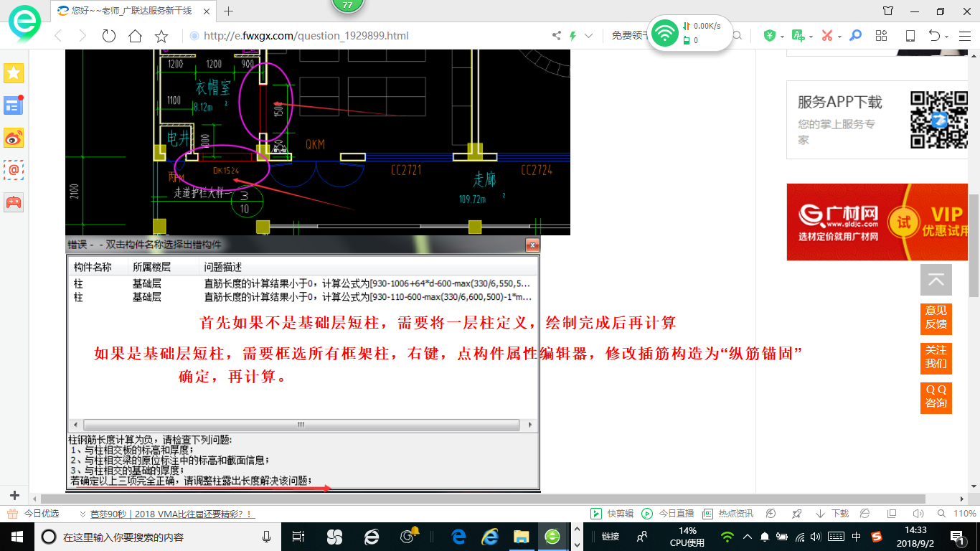This screenshot has width=980, height=551.
Task: Reload the page with the refresh icon
Action: [109, 36]
